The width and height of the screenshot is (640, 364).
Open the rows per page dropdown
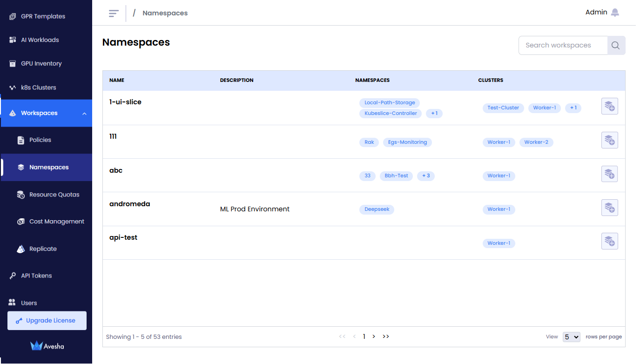click(571, 337)
